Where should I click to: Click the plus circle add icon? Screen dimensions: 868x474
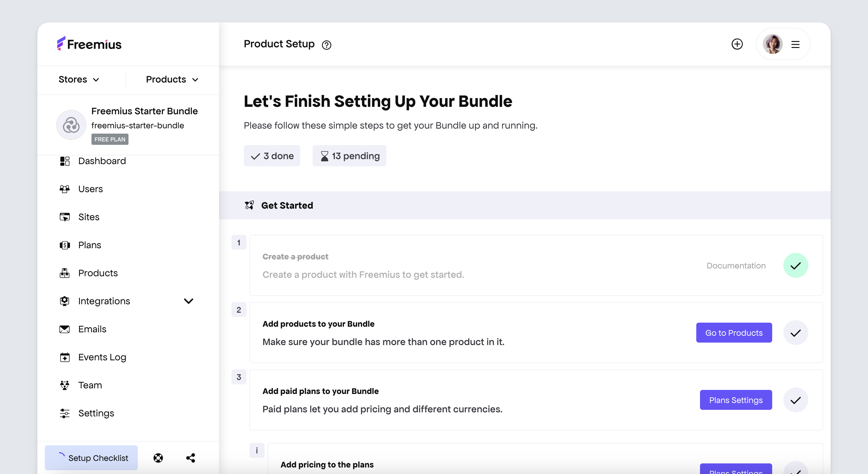tap(737, 44)
